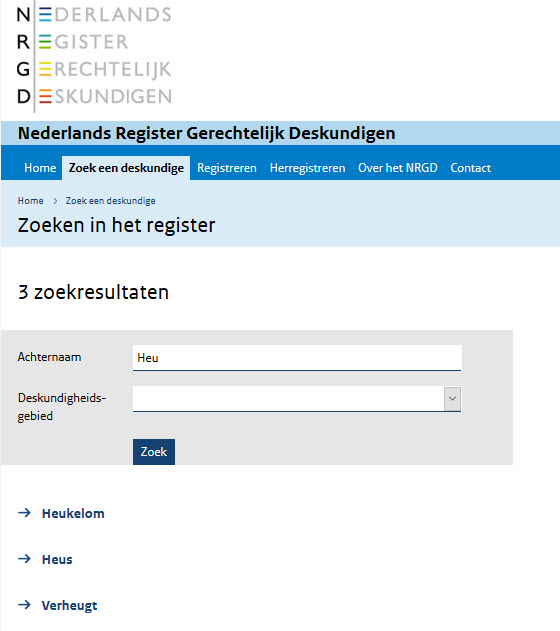The image size is (560, 631).
Task: Click the arrow icon beside Heukelom
Action: (25, 513)
